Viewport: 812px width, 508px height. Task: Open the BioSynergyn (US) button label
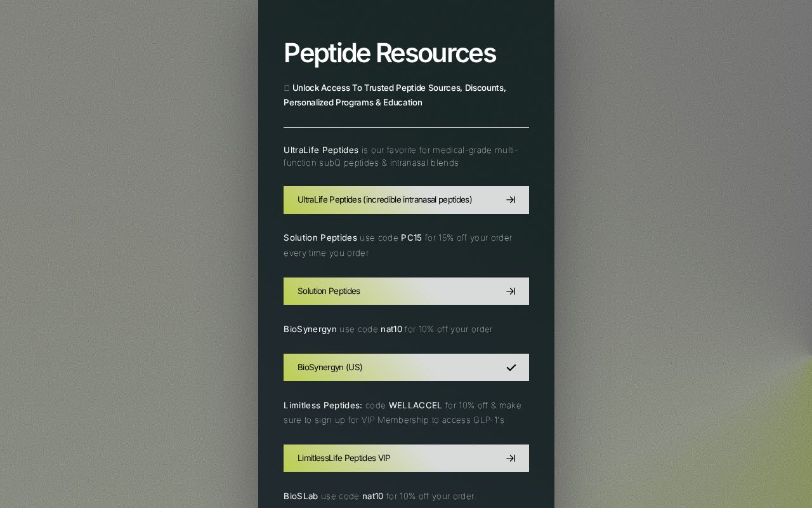pyautogui.click(x=330, y=368)
